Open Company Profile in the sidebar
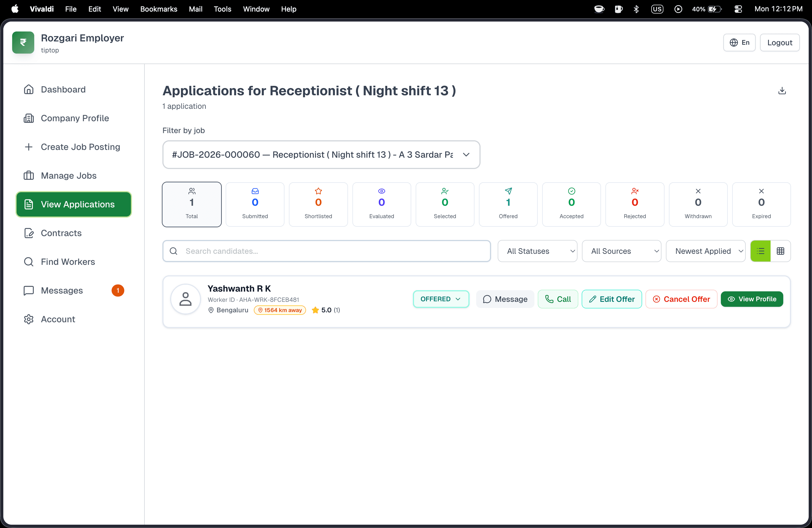This screenshot has height=528, width=812. (74, 118)
